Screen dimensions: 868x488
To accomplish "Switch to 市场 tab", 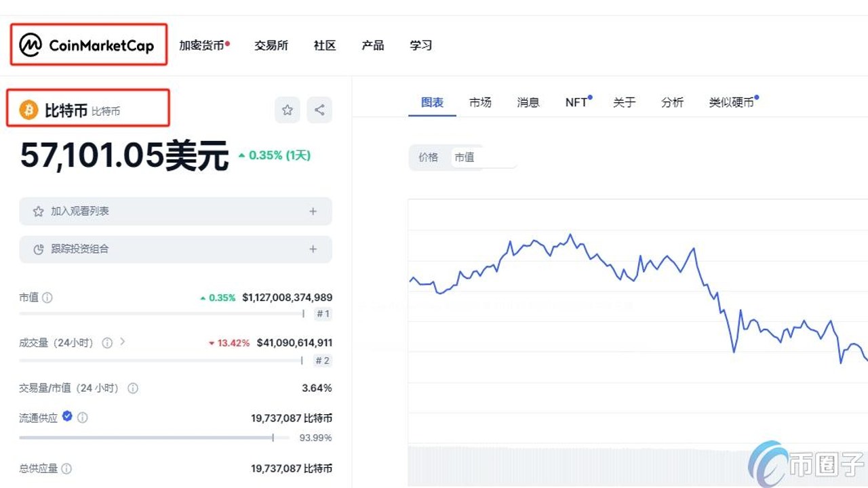I will click(x=480, y=102).
